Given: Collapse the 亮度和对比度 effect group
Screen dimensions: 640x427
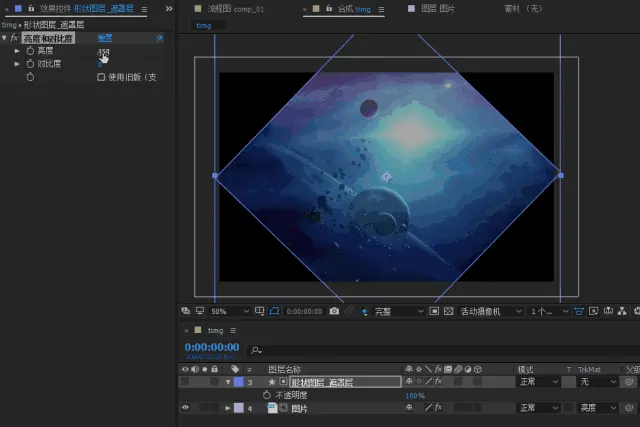Looking at the screenshot, I should coord(4,38).
